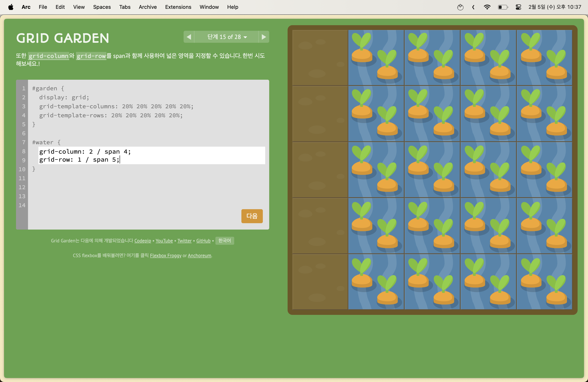The height and width of the screenshot is (382, 588).
Task: Click the timer icon in menu bar
Action: (460, 7)
